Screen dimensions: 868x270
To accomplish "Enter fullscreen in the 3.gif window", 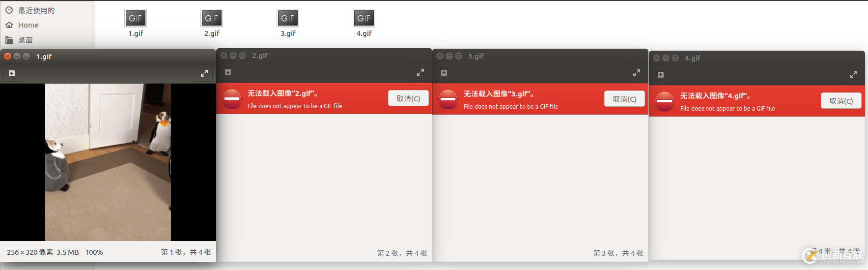I will [637, 73].
